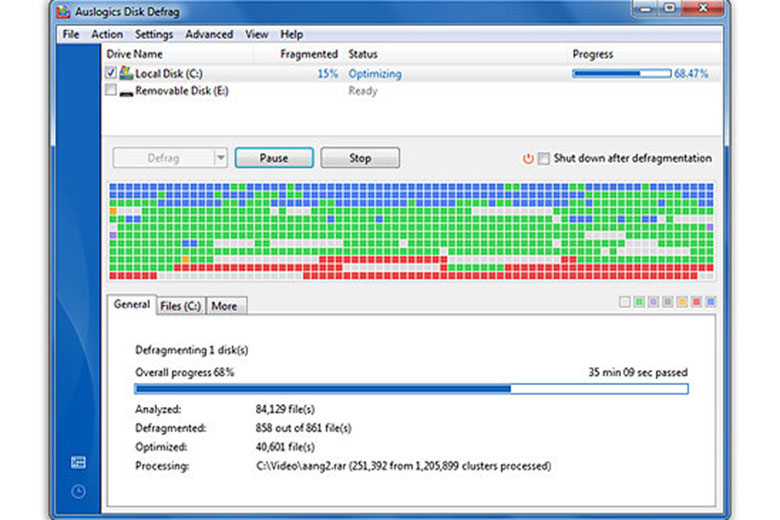Click the orange power shutdown icon
The width and height of the screenshot is (780, 520).
click(528, 159)
